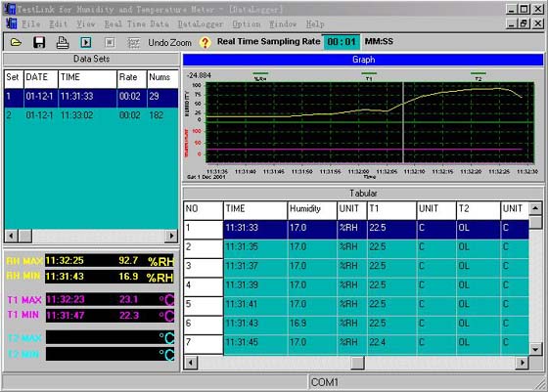
Task: Click the yellow question mark help icon
Action: point(205,43)
